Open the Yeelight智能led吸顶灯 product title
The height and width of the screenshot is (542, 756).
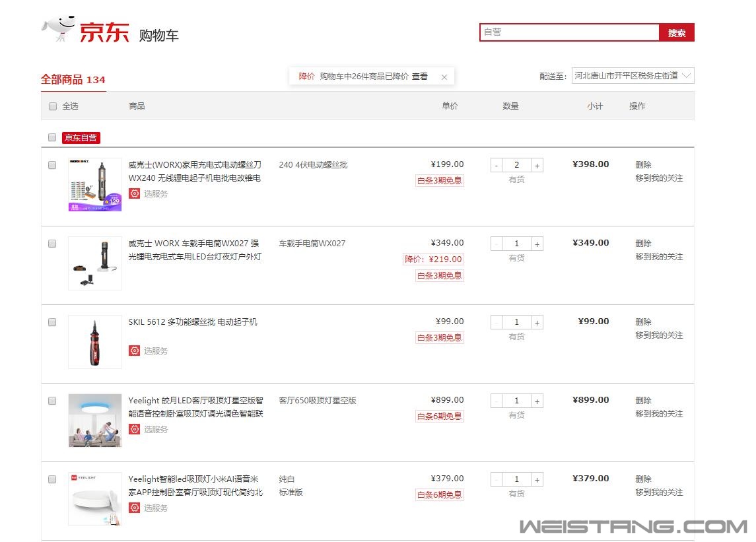click(195, 486)
